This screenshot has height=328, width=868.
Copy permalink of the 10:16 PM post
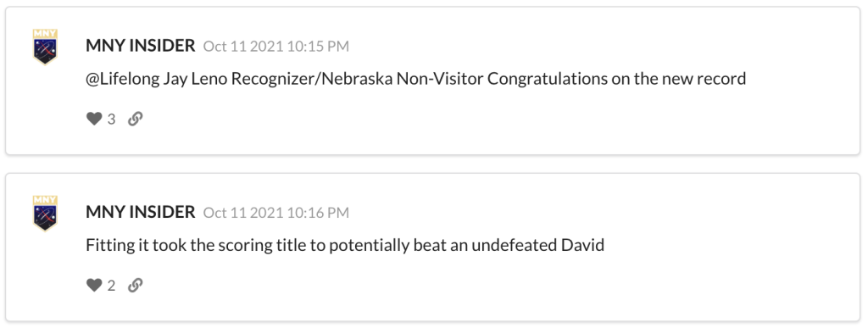(135, 285)
